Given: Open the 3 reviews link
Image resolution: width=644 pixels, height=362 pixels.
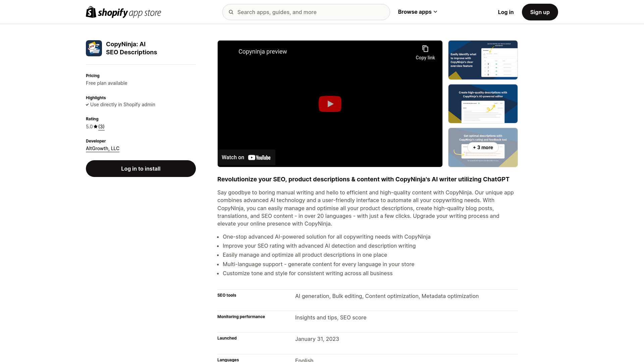Looking at the screenshot, I should [101, 127].
